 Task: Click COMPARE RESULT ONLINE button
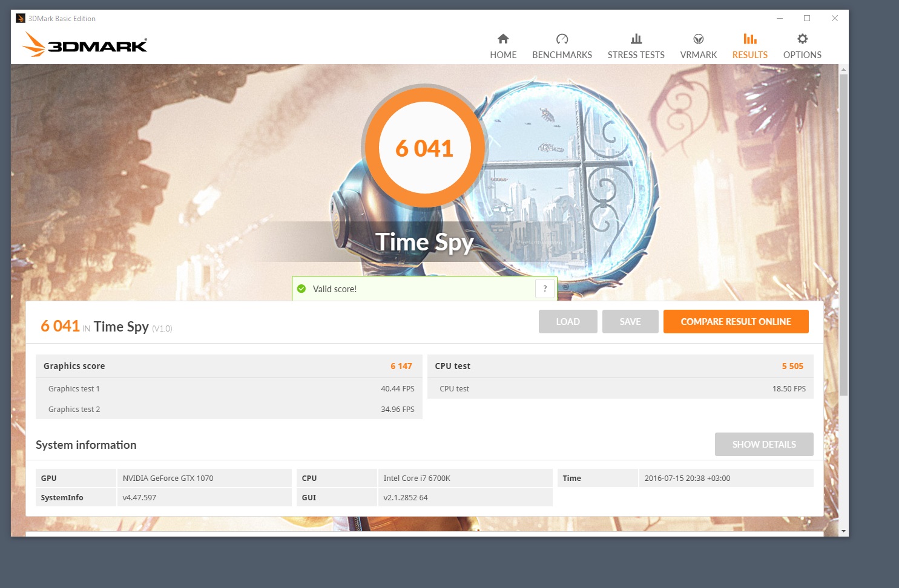736,322
